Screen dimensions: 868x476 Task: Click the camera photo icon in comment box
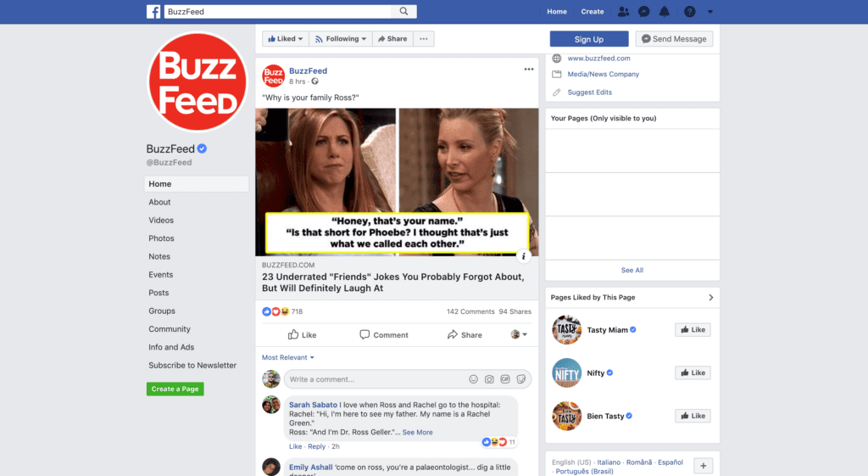click(489, 379)
